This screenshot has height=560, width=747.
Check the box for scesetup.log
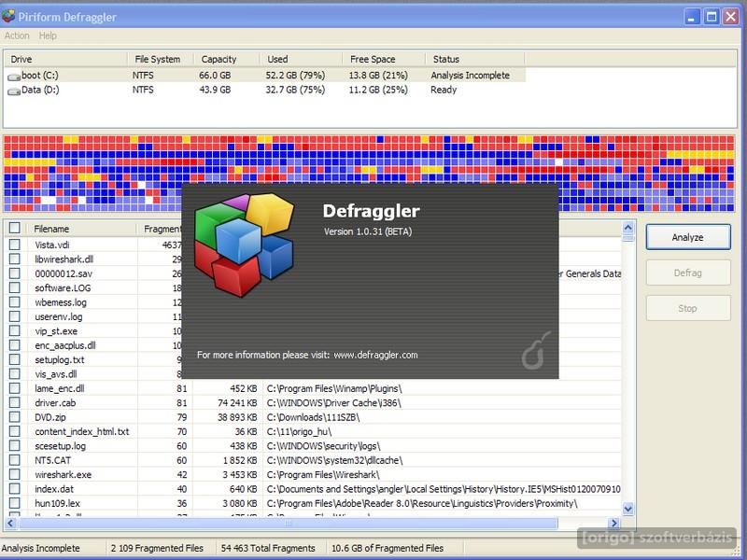15,445
